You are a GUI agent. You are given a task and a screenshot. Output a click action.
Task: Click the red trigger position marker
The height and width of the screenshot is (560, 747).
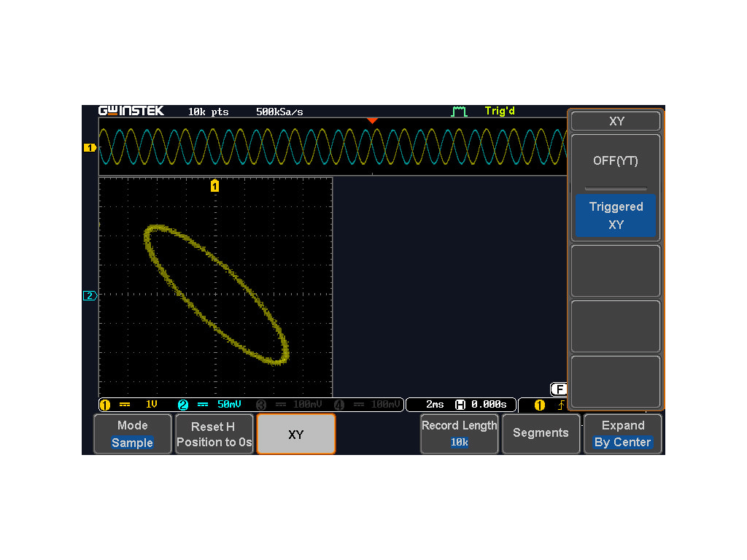[x=373, y=120]
